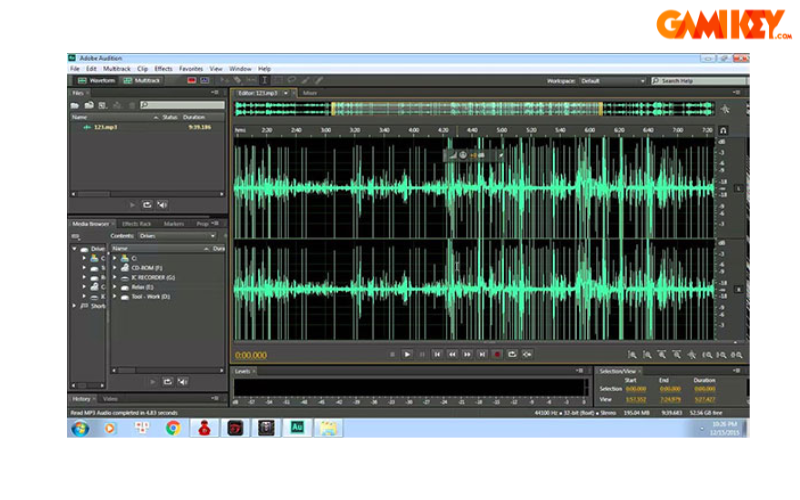The image size is (800, 500).
Task: Select the Time Selection (I-beam) tool
Action: pos(264,80)
